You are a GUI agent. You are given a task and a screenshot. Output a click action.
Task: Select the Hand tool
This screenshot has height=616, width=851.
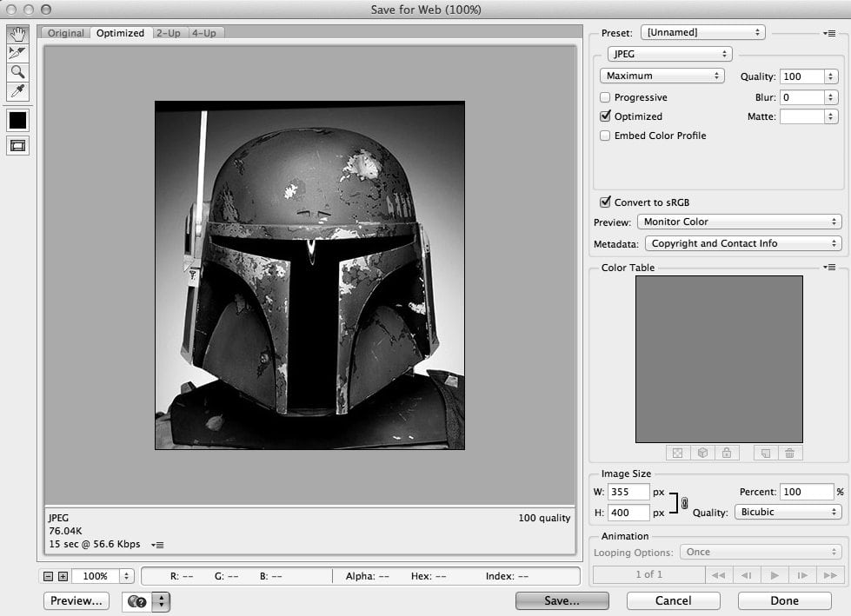(18, 34)
